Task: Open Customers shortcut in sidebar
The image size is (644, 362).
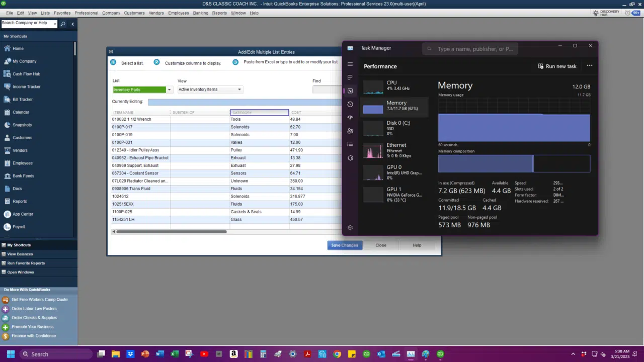Action: [22, 138]
